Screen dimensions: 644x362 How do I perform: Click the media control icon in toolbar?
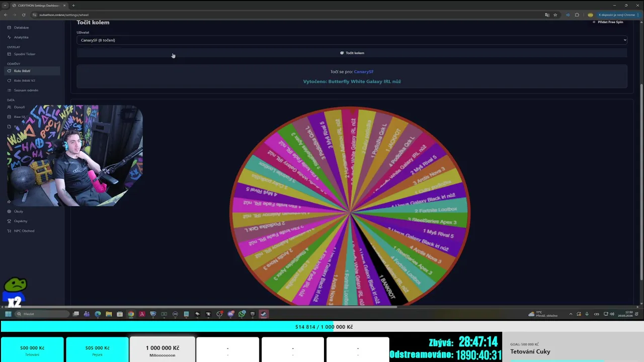(568, 15)
